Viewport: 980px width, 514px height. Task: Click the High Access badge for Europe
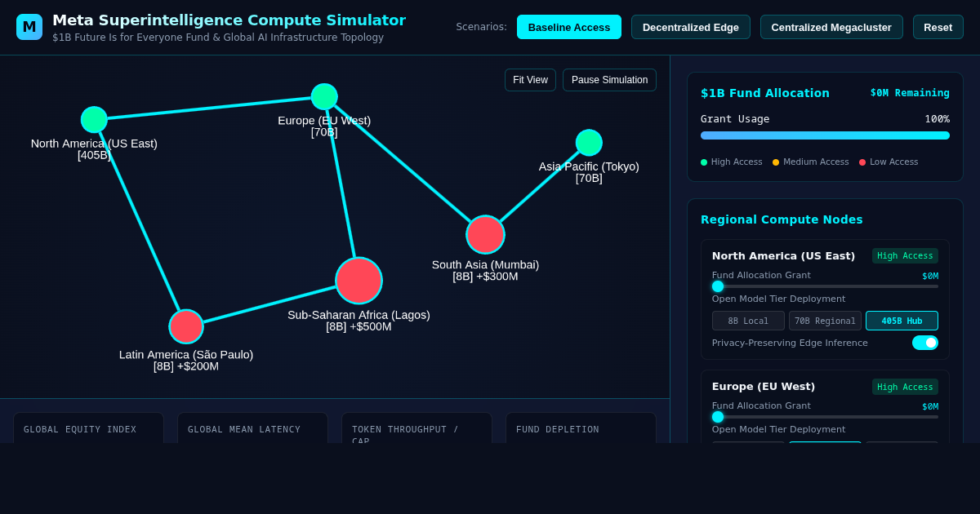(905, 387)
